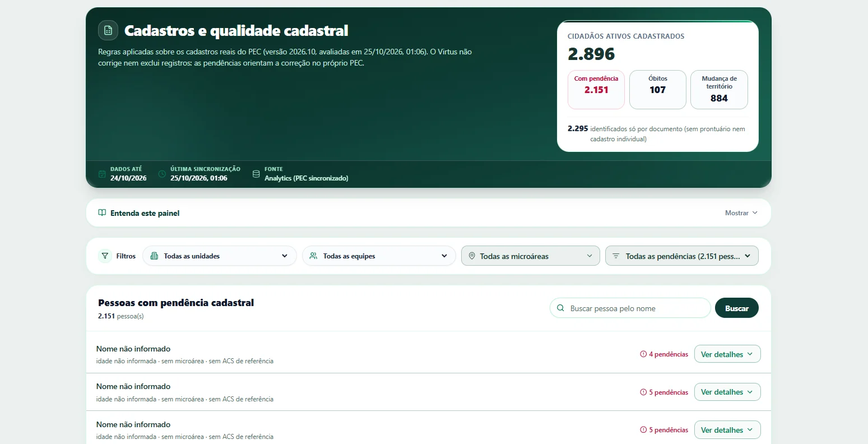Open the Todas as equipes dropdown

[379, 256]
